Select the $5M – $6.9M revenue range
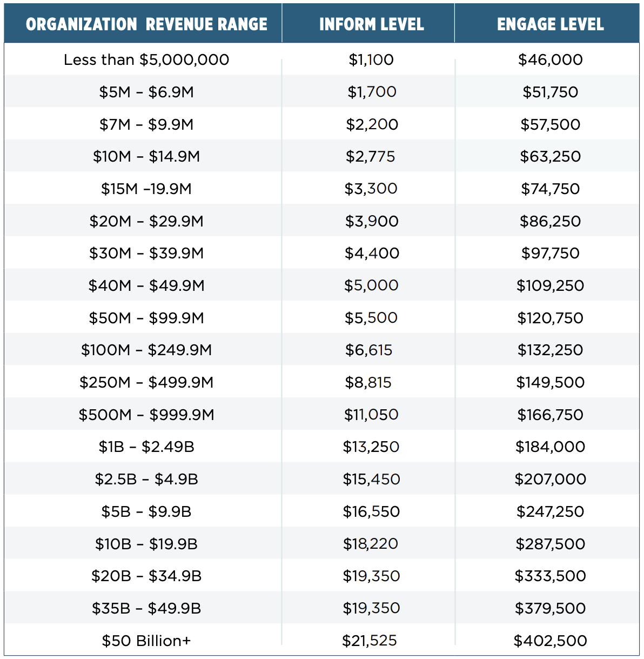644x659 pixels. point(146,92)
